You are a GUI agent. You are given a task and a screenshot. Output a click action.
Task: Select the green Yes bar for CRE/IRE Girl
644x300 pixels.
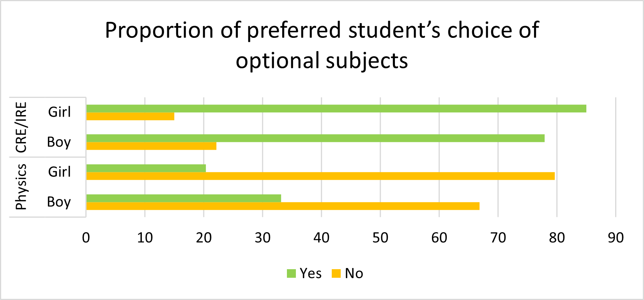[x=336, y=108]
